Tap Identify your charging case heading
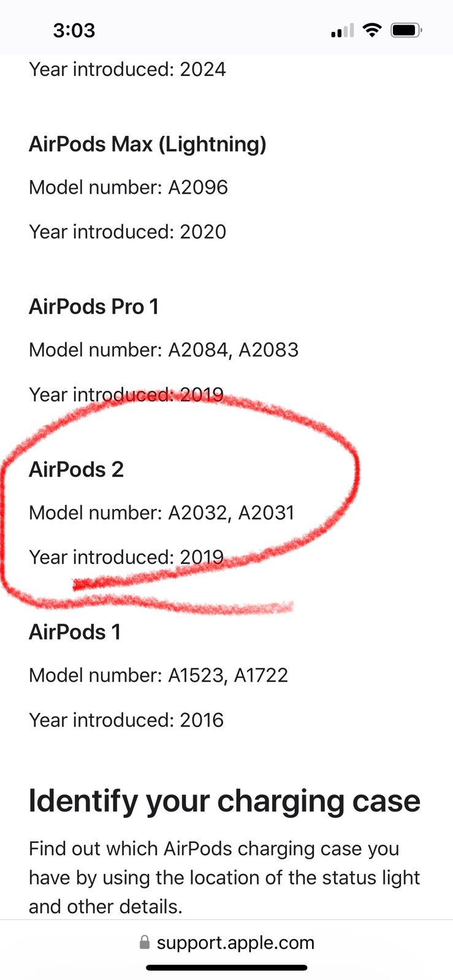 225,801
